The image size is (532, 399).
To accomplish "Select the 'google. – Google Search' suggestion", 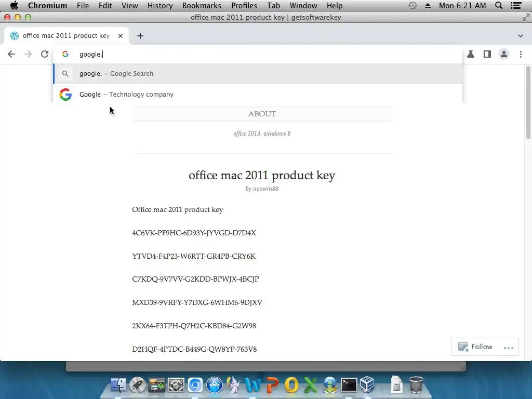I will click(x=258, y=74).
